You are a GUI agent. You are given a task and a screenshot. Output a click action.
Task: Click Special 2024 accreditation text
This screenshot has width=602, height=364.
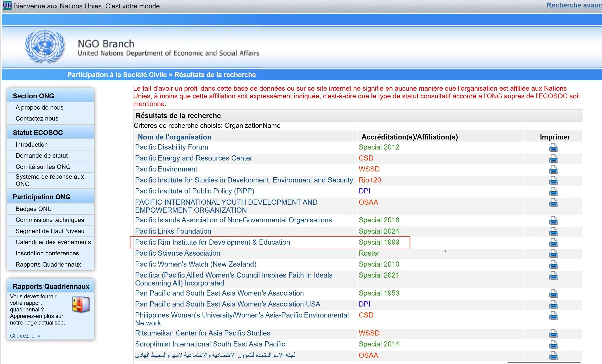pos(379,231)
